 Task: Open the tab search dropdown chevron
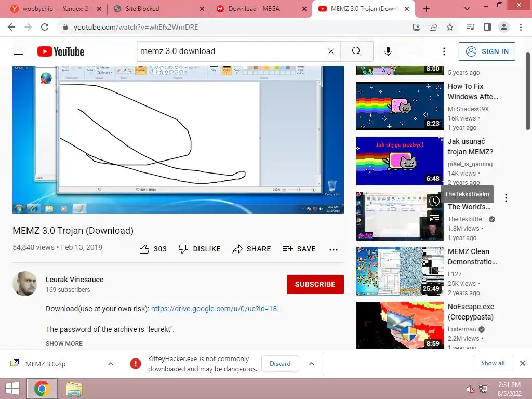pyautogui.click(x=467, y=9)
